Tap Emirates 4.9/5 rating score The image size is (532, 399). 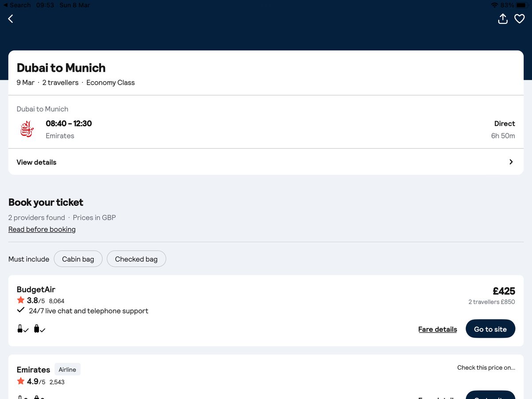click(36, 382)
